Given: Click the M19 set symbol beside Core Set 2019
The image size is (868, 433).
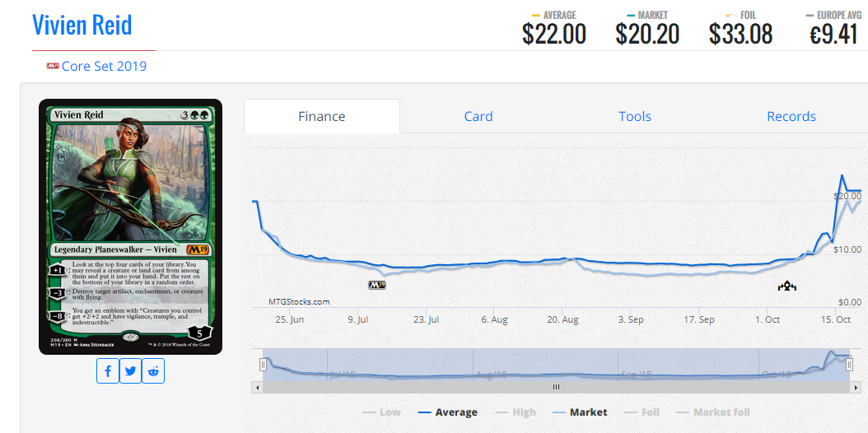Looking at the screenshot, I should tap(53, 67).
